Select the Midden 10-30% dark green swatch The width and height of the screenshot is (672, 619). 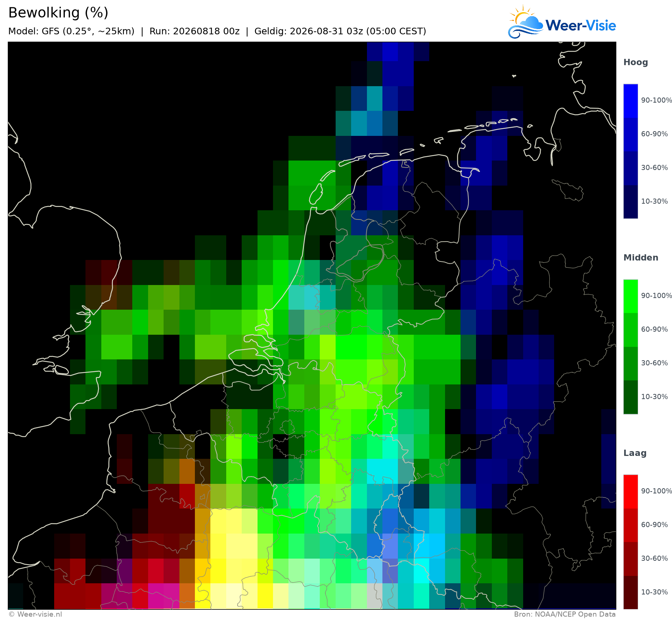point(630,397)
